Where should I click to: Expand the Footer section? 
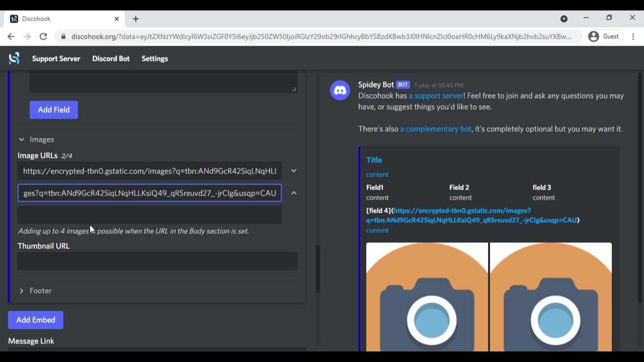35,291
